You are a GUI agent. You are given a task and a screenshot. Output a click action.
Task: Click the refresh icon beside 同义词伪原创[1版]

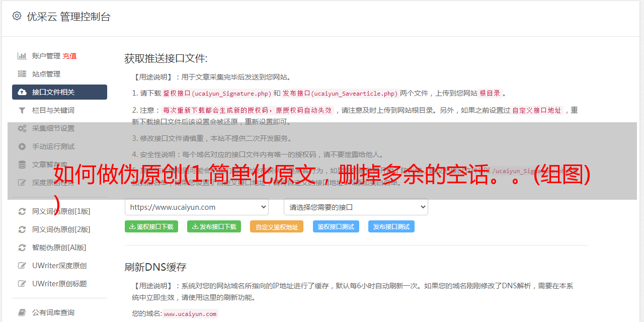click(22, 211)
